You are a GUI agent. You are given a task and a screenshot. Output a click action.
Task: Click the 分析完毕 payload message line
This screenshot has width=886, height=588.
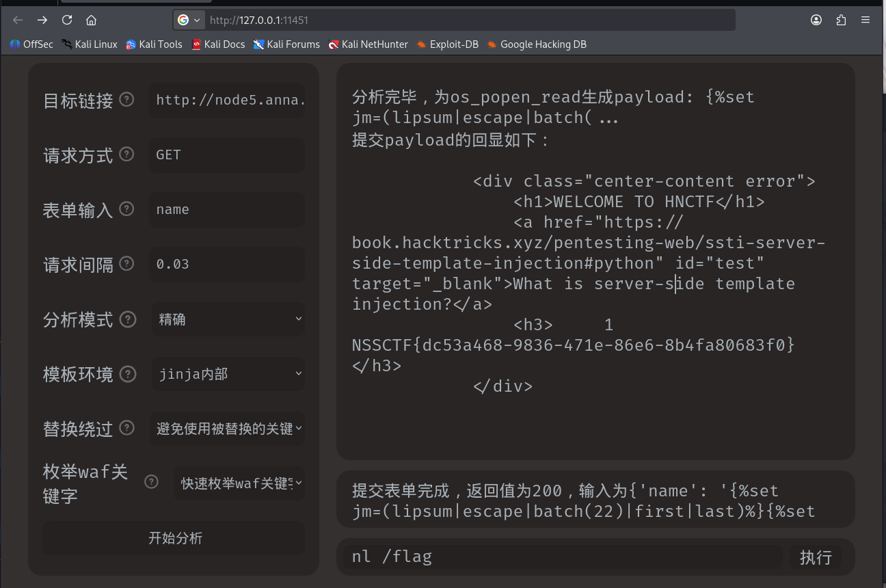553,107
